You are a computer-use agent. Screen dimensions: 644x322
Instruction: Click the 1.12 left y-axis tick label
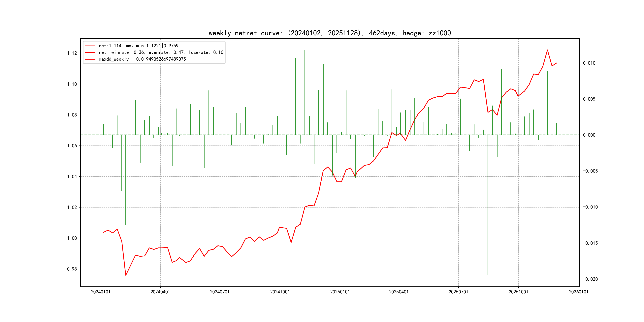(x=72, y=53)
